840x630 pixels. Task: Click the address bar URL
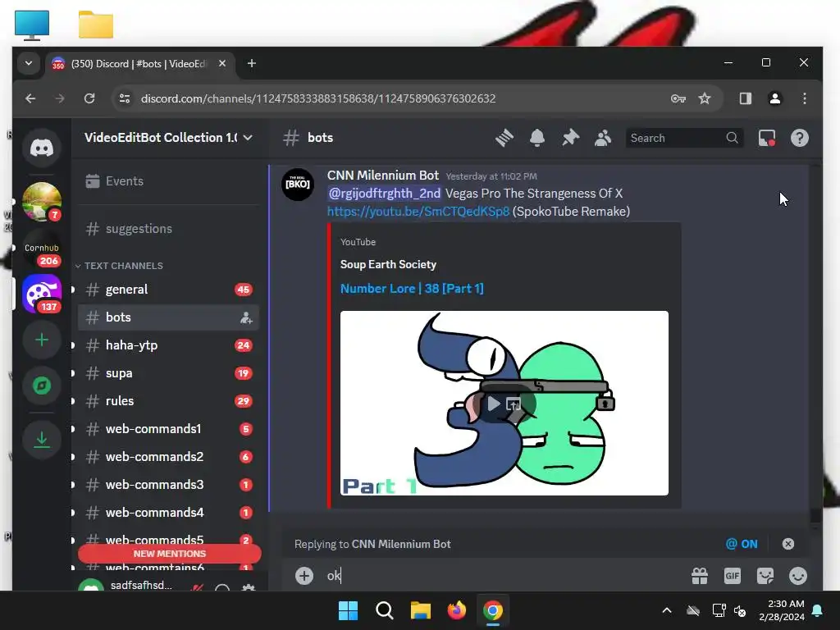point(317,98)
